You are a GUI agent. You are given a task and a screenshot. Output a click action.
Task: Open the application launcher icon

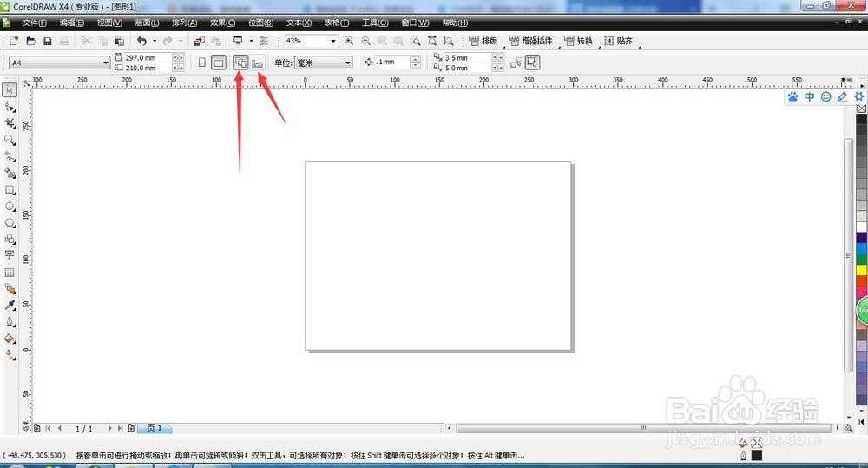click(x=238, y=41)
